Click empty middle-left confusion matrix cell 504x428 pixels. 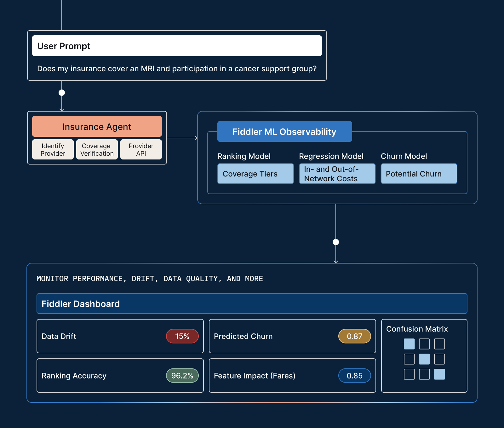point(409,359)
